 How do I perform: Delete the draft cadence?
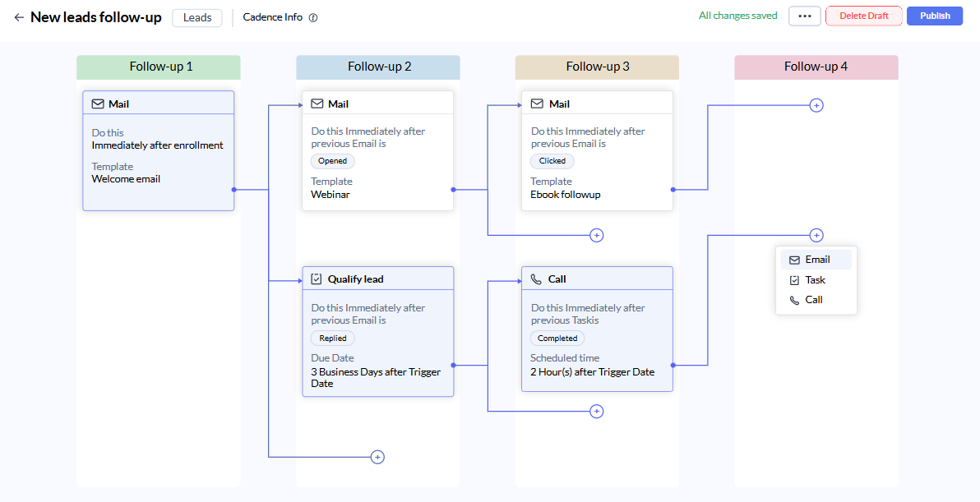coord(864,16)
